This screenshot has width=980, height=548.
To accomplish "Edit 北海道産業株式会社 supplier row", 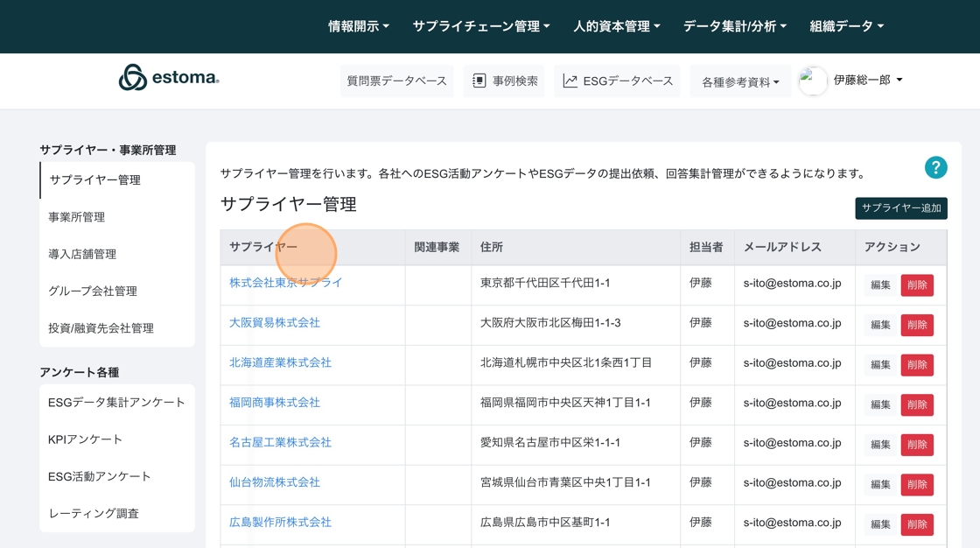I will click(880, 365).
